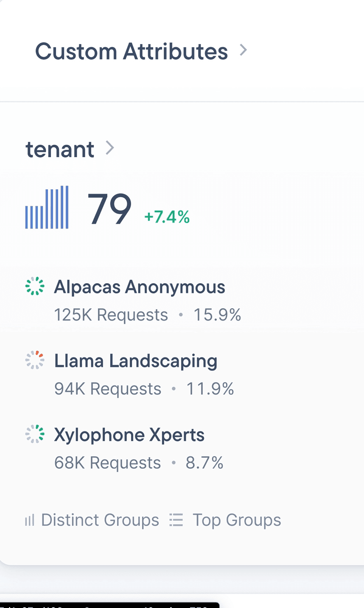Click the Distinct Groups bar chart icon

[29, 520]
